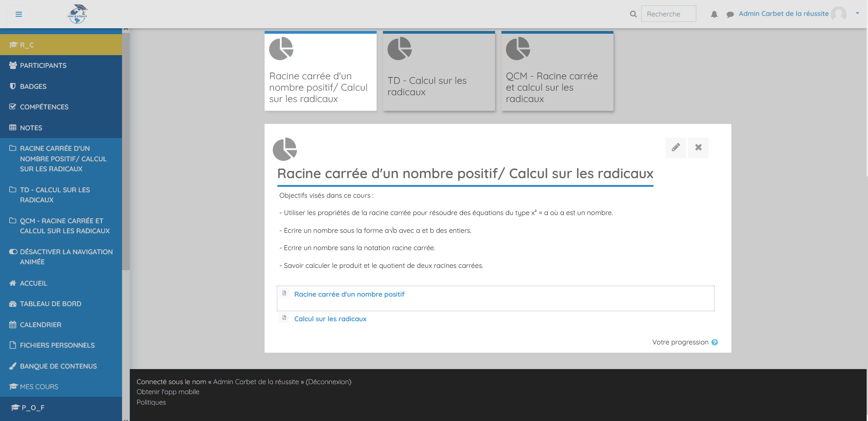Open the user menu dropdown arrow
Viewport: 868px width, 421px height.
[x=857, y=14]
